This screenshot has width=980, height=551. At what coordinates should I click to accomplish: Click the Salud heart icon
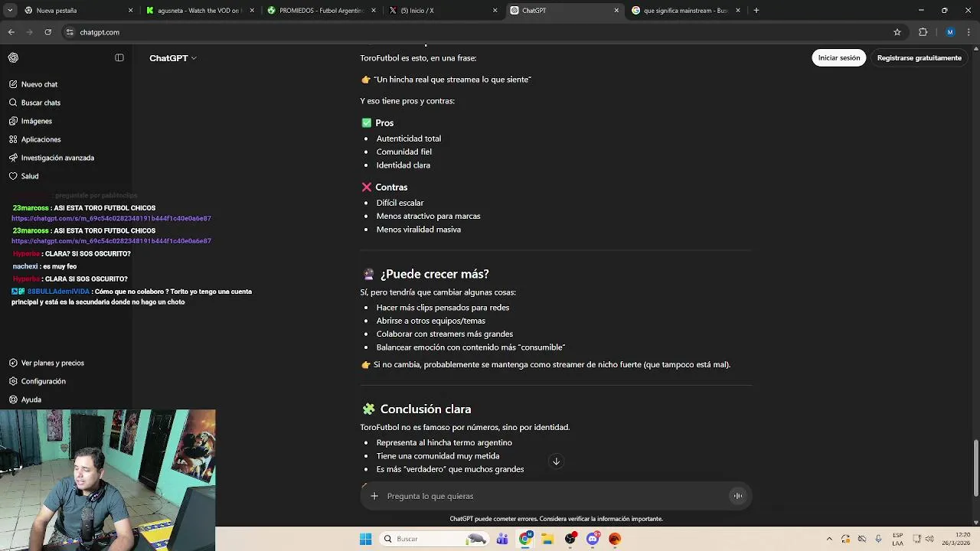13,176
